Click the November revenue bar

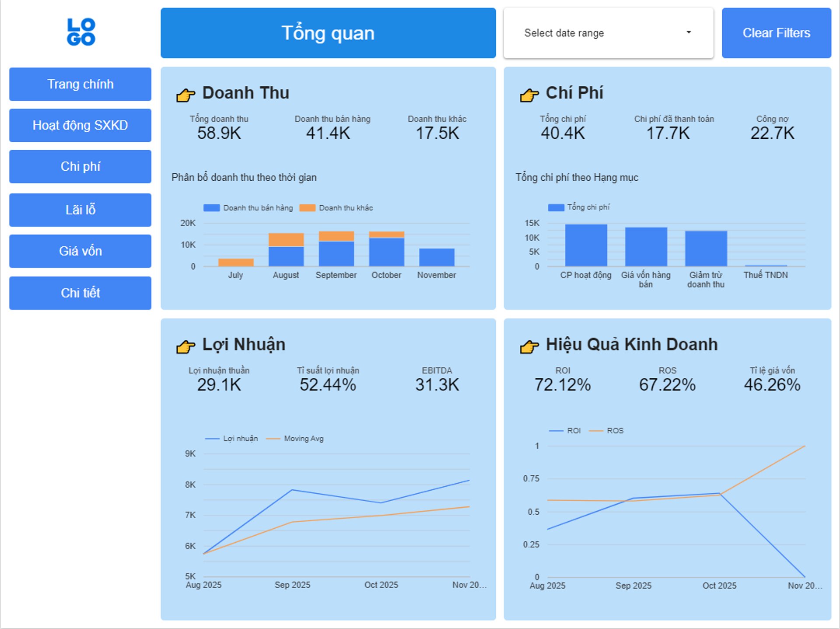point(437,257)
